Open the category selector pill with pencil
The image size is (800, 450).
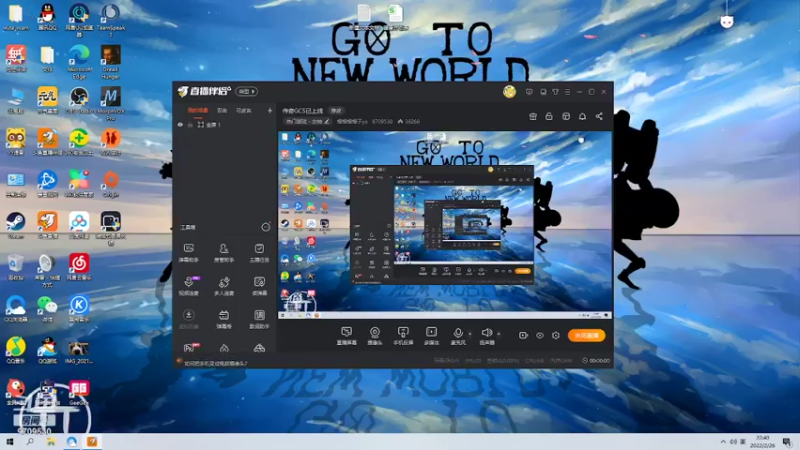(307, 121)
